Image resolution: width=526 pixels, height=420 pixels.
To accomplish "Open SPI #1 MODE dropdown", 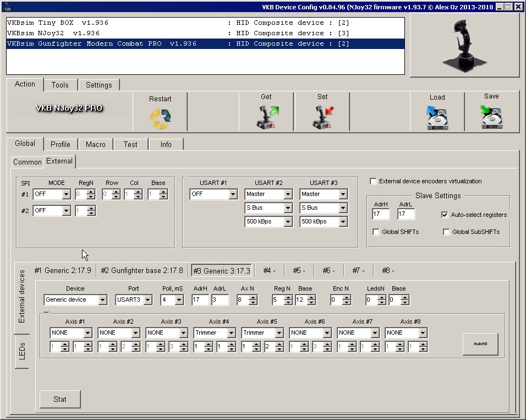I will pos(66,194).
